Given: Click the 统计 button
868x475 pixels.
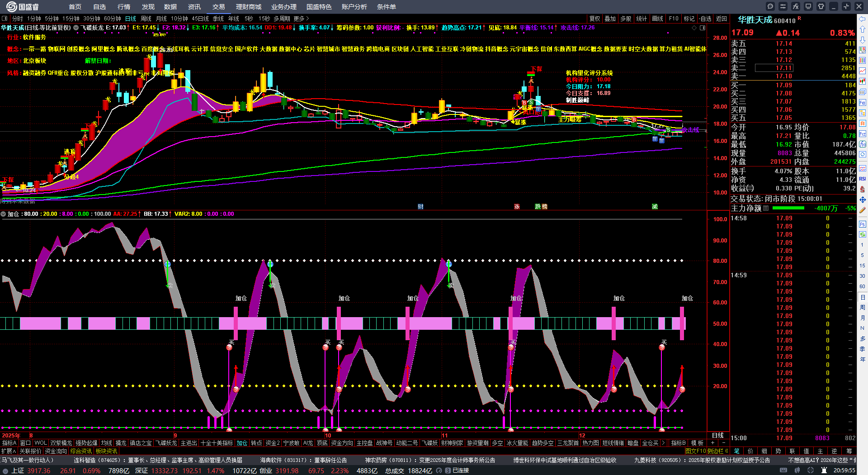Looking at the screenshot, I should (x=642, y=19).
